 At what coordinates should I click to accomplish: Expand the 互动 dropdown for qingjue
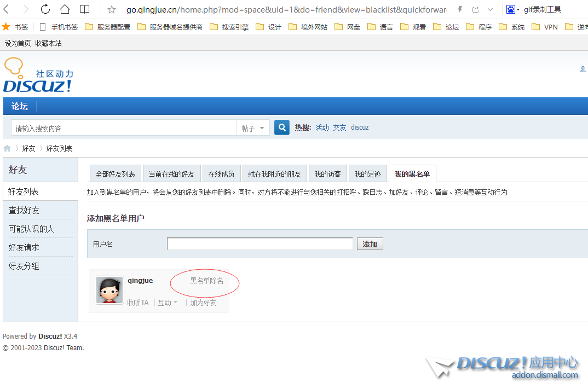[x=168, y=303]
